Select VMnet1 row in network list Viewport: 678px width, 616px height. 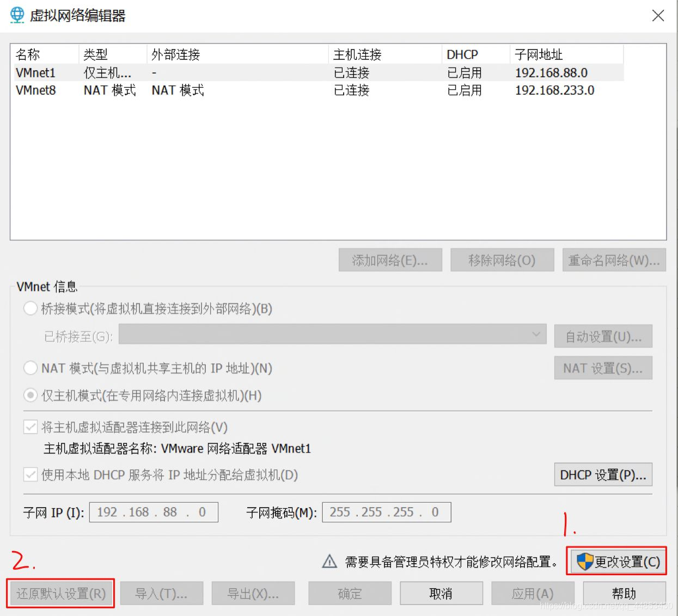[x=319, y=72]
